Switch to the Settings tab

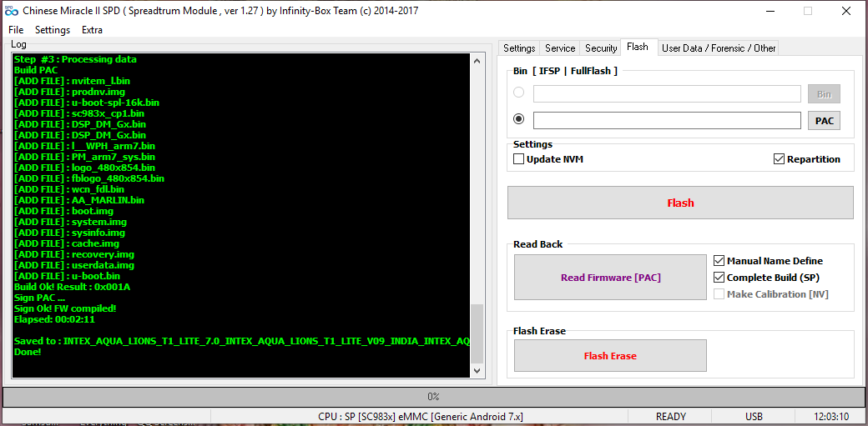point(518,48)
